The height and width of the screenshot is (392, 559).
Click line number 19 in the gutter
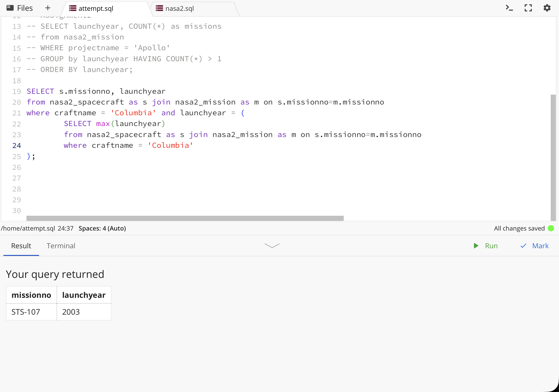click(x=17, y=91)
